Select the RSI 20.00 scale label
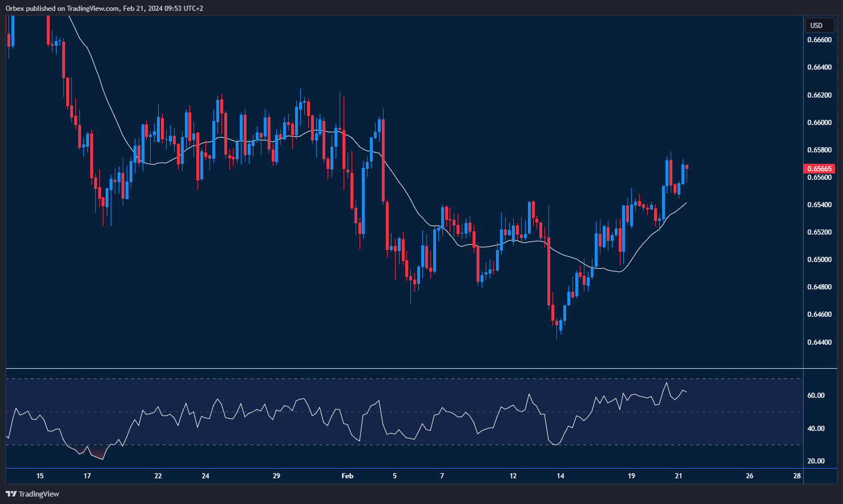843x504 pixels. pyautogui.click(x=816, y=461)
